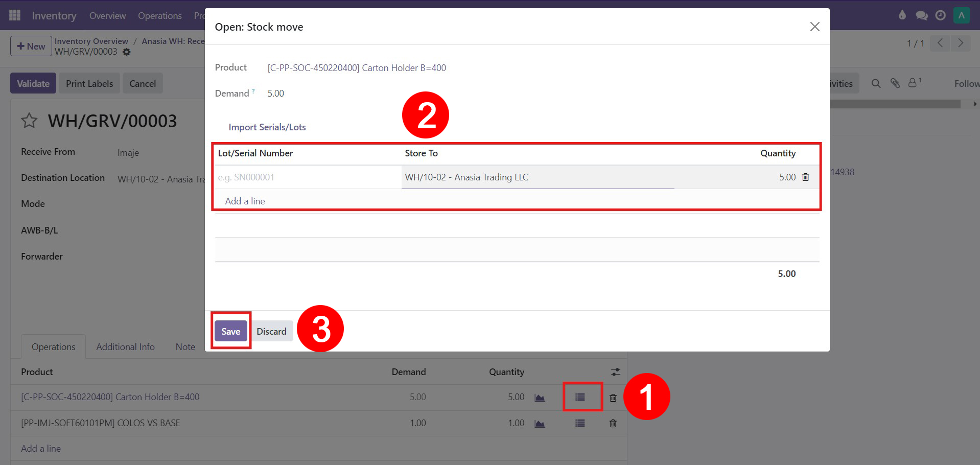
Task: Open the apps grid menu icon
Action: 15,15
